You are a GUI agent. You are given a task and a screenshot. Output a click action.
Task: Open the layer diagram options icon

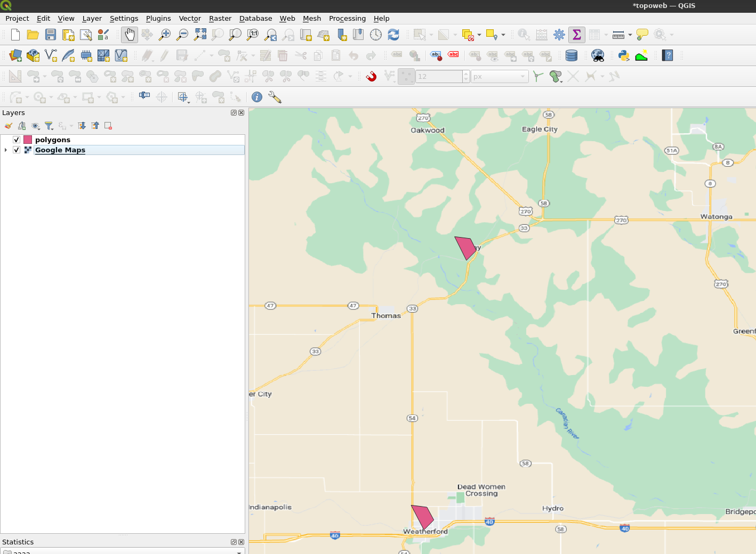414,55
